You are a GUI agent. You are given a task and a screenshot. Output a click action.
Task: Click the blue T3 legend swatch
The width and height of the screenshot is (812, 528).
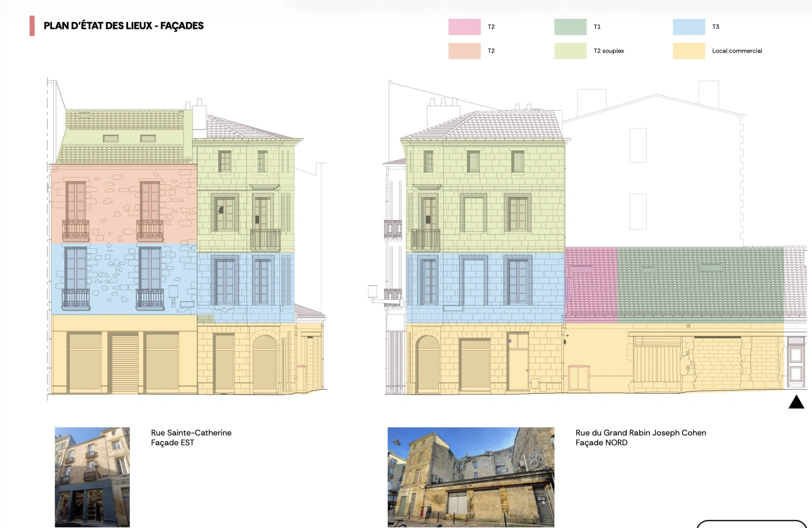[x=689, y=27]
